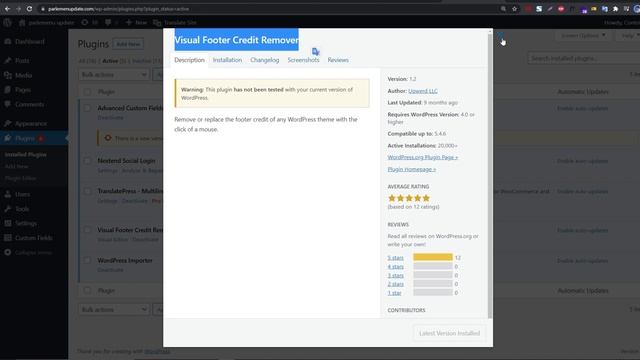
Task: Open the Plugin Homepage link
Action: click(x=411, y=169)
